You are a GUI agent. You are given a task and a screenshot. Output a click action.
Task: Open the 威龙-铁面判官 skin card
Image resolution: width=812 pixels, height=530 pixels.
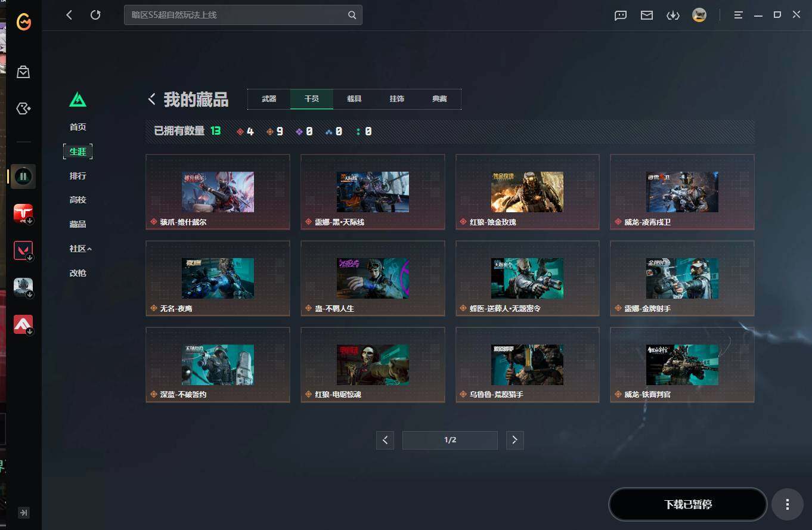point(682,365)
